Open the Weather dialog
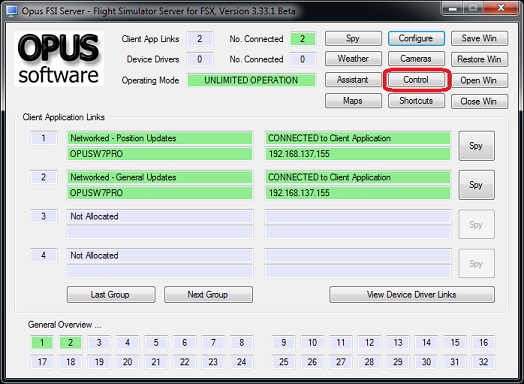Screen dimensions: 524x384 pos(353,59)
